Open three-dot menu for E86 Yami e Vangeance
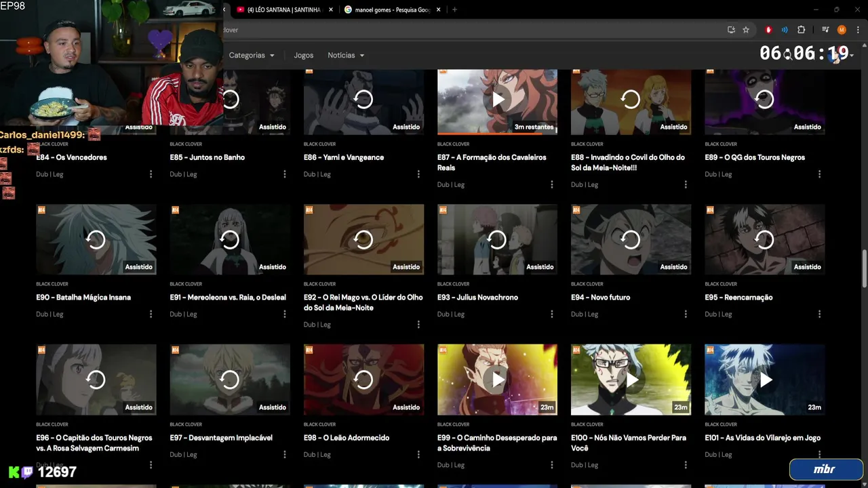Image resolution: width=868 pixels, height=488 pixels. coord(418,174)
